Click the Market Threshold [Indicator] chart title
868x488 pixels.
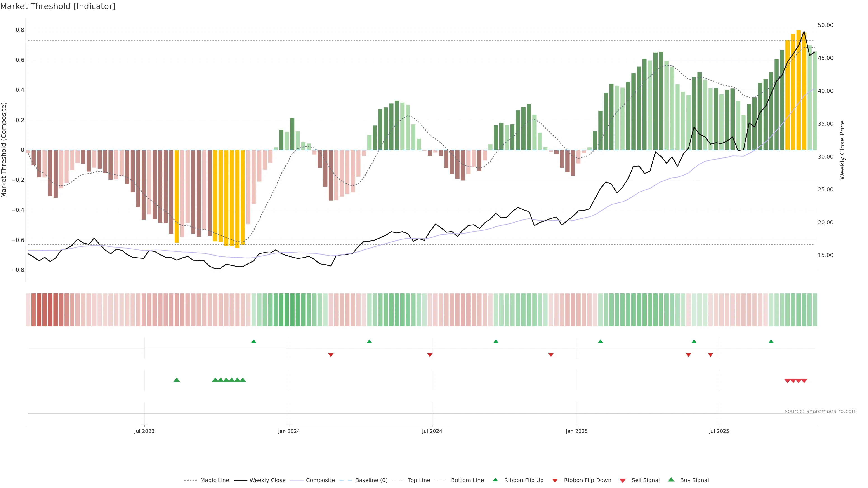[58, 6]
